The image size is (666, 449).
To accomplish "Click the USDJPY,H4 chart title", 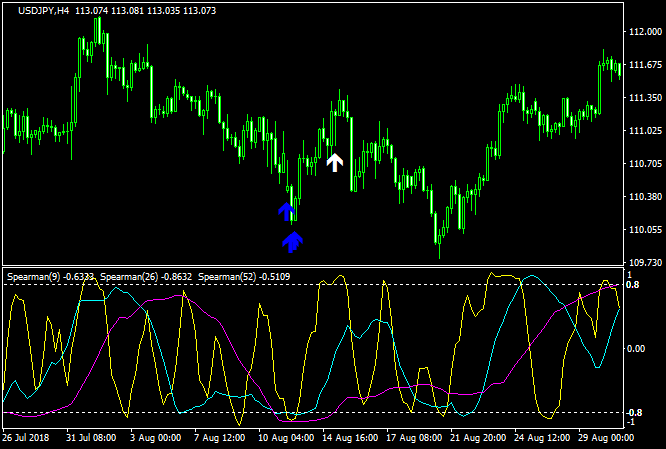I will [43, 11].
